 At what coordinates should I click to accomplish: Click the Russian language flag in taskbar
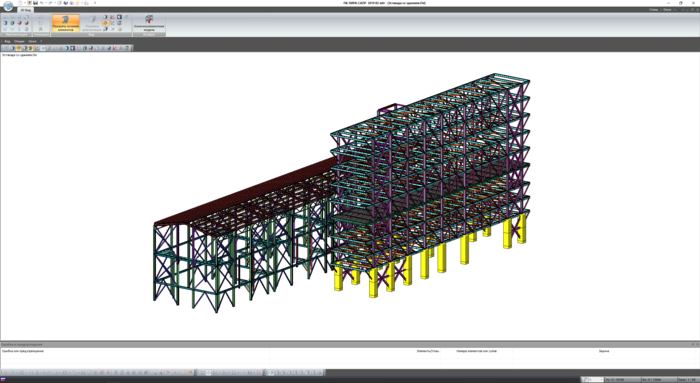tap(3, 380)
